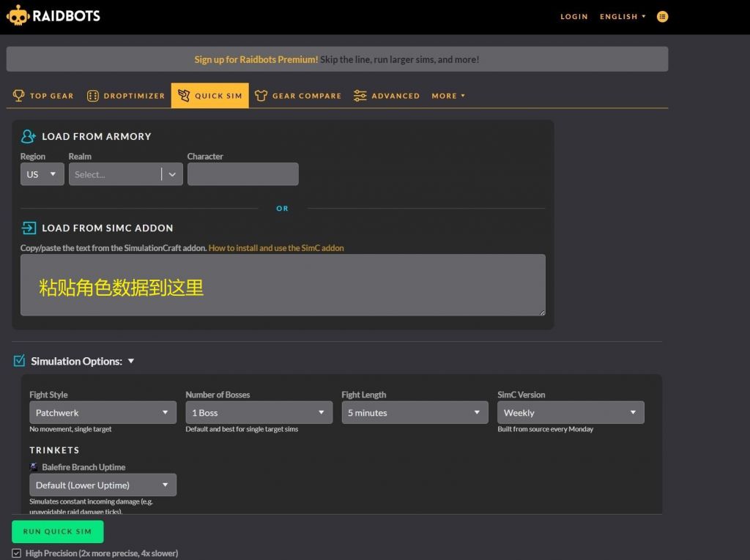Disable the High Precision checkbox
Image resolution: width=750 pixels, height=560 pixels.
18,553
